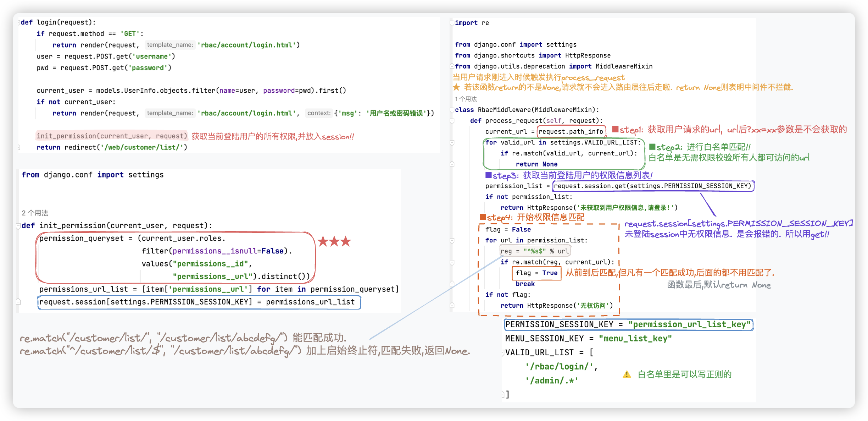The image size is (868, 421).
Task: Fold the login function definition
Action: (x=19, y=22)
